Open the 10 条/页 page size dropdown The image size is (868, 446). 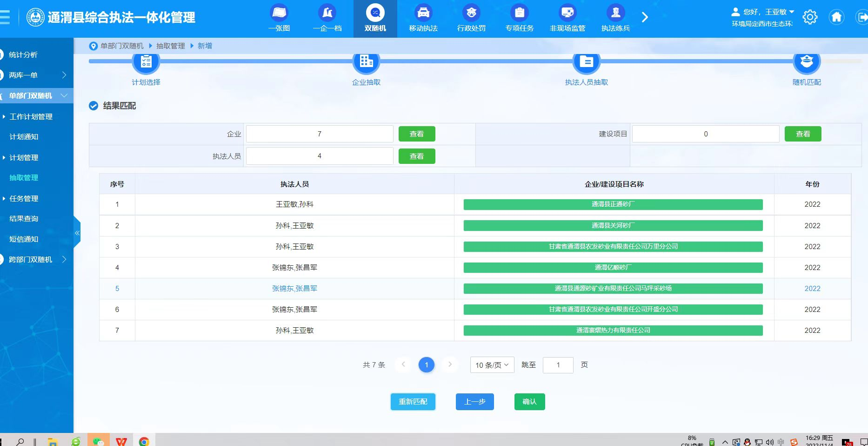click(x=492, y=365)
